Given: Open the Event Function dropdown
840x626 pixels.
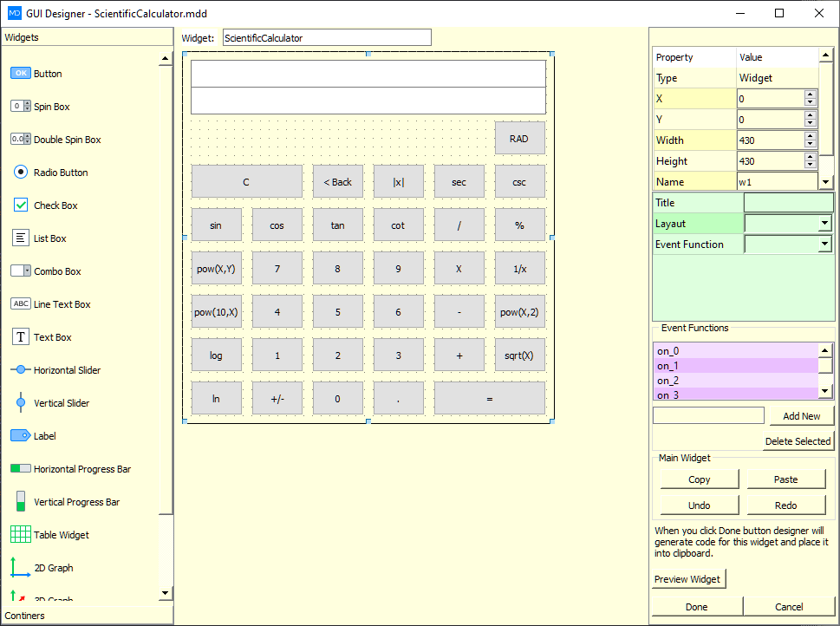Looking at the screenshot, I should pos(824,245).
